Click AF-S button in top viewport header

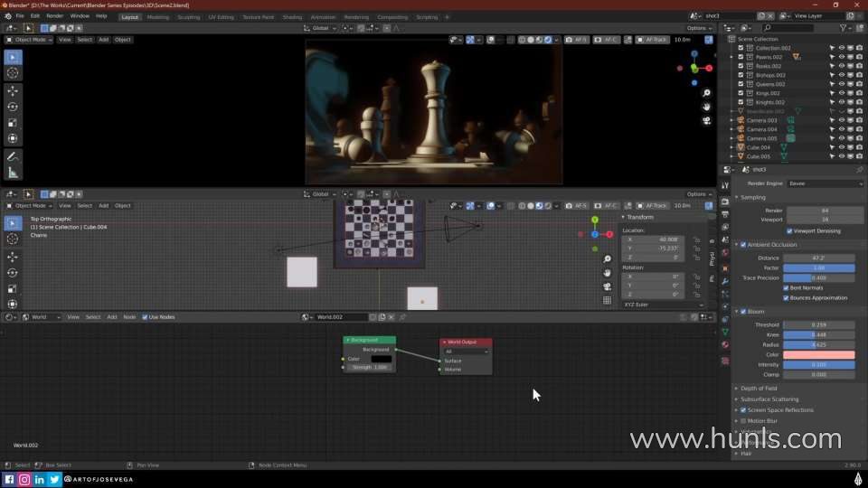[576, 40]
